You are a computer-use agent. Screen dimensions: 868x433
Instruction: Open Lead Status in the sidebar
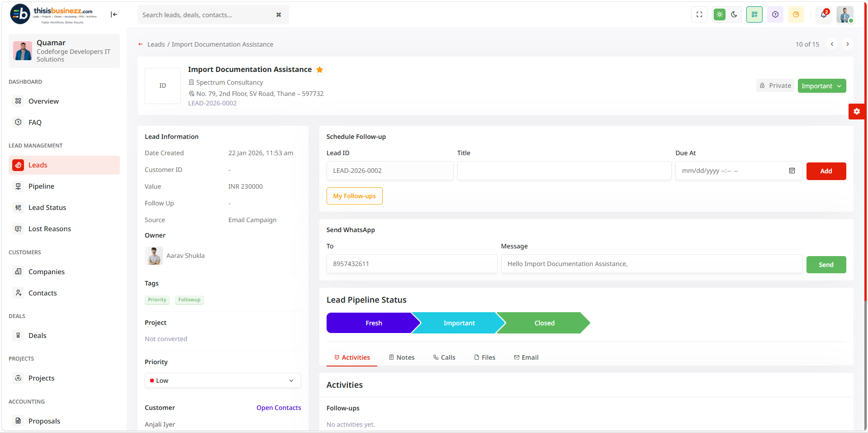pyautogui.click(x=64, y=208)
